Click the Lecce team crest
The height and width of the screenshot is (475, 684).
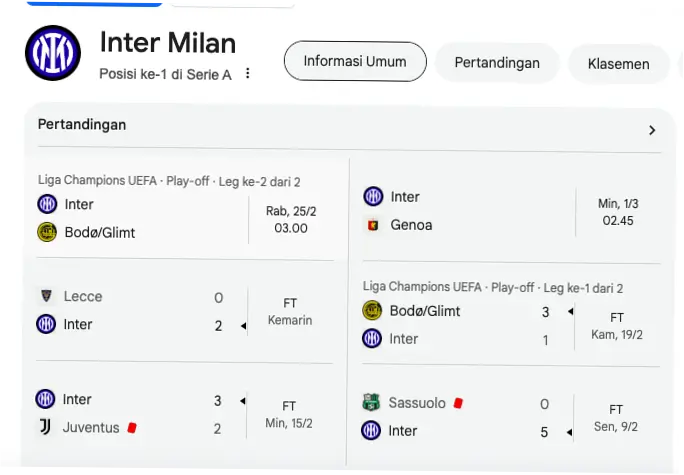pos(46,296)
